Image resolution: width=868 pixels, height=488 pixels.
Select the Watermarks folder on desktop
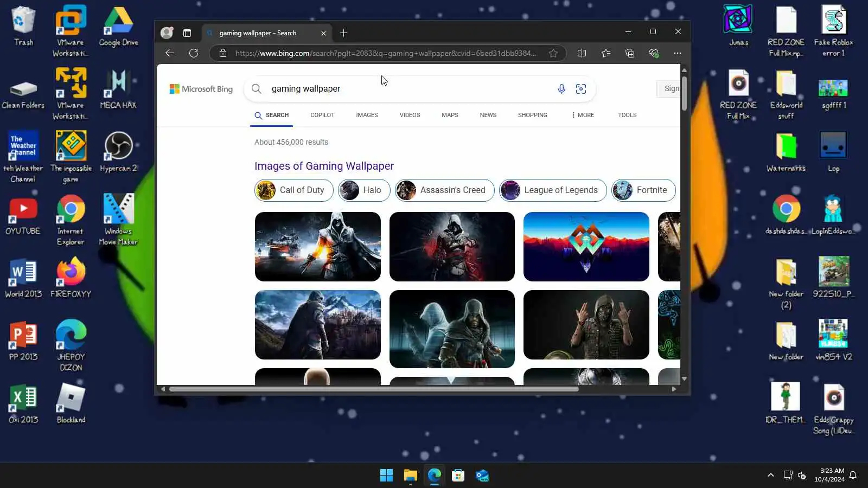[x=786, y=152]
